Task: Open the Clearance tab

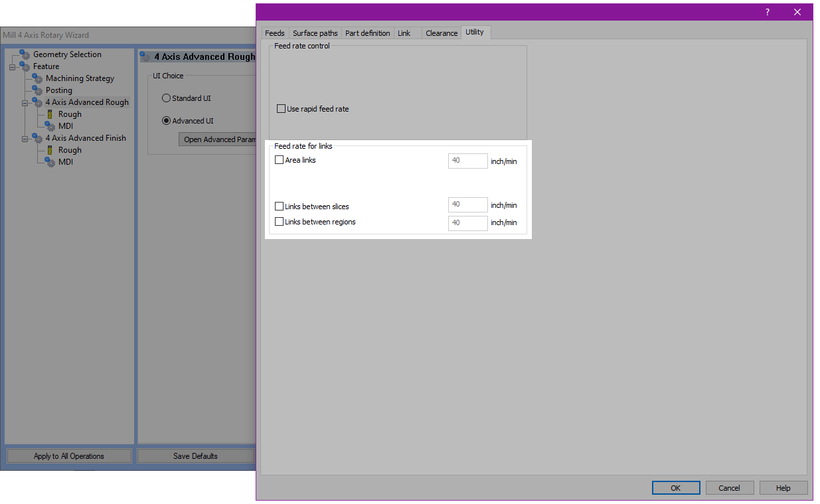Action: coord(442,33)
